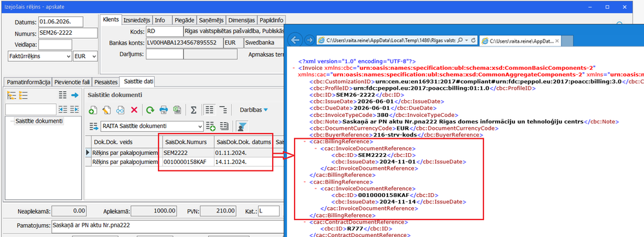Switch to the Pievienotie faili tab
Image resolution: width=644 pixels, height=237 pixels.
point(72,81)
